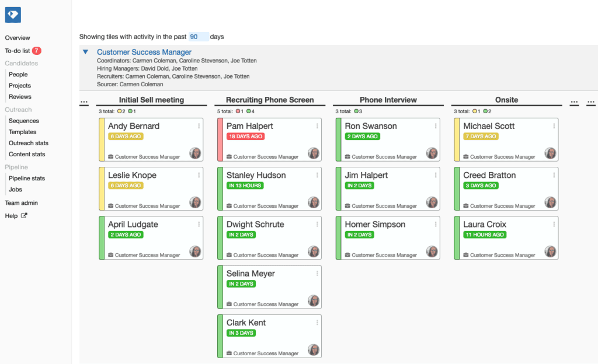The width and height of the screenshot is (598, 364).
Task: Select Pipeline stats in the sidebar
Action: pyautogui.click(x=26, y=178)
